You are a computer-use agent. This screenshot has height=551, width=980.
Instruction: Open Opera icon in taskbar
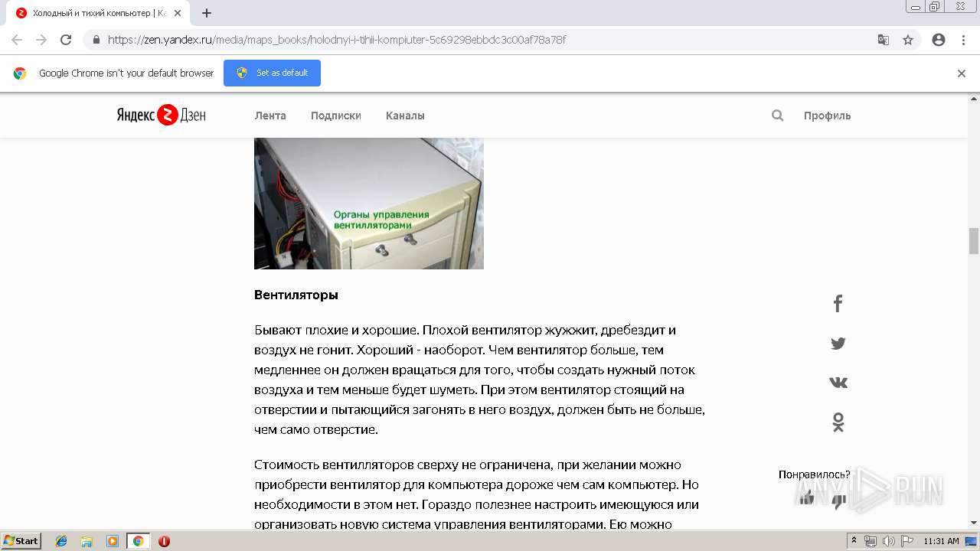tap(164, 541)
